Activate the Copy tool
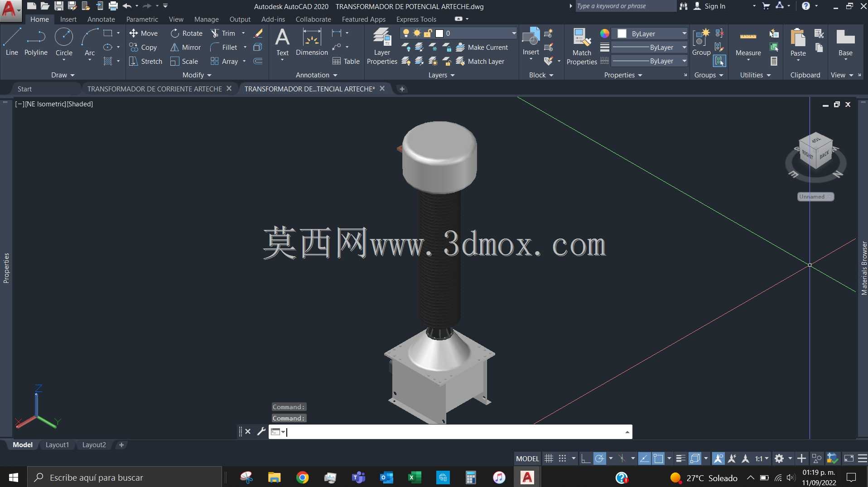The height and width of the screenshot is (487, 868). coord(143,47)
